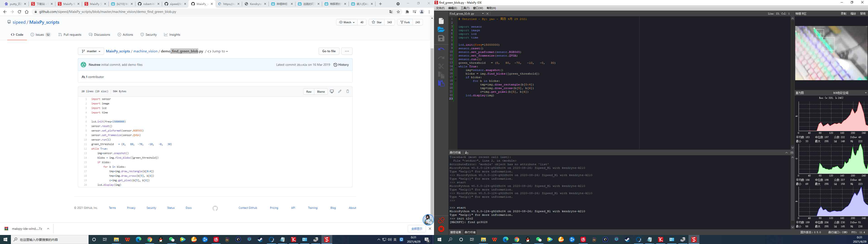Click the Undo arrow icon
Image resolution: width=868 pixels, height=244 pixels.
tap(441, 49)
